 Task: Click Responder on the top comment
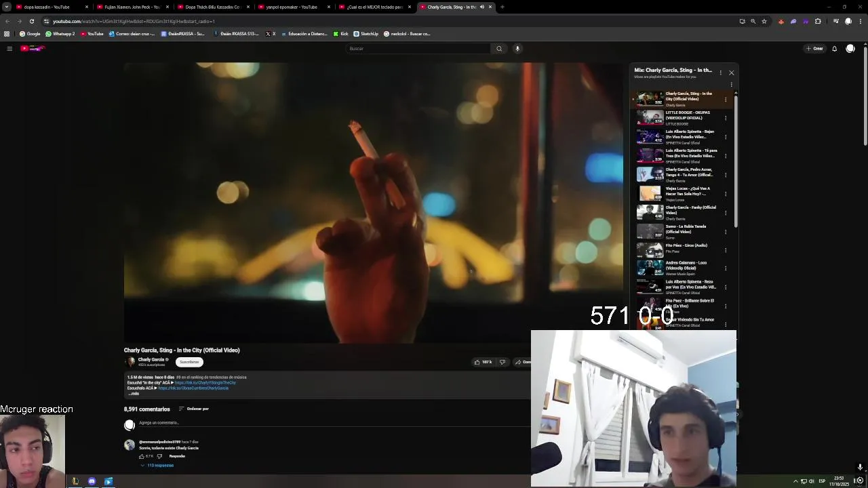coord(177,456)
